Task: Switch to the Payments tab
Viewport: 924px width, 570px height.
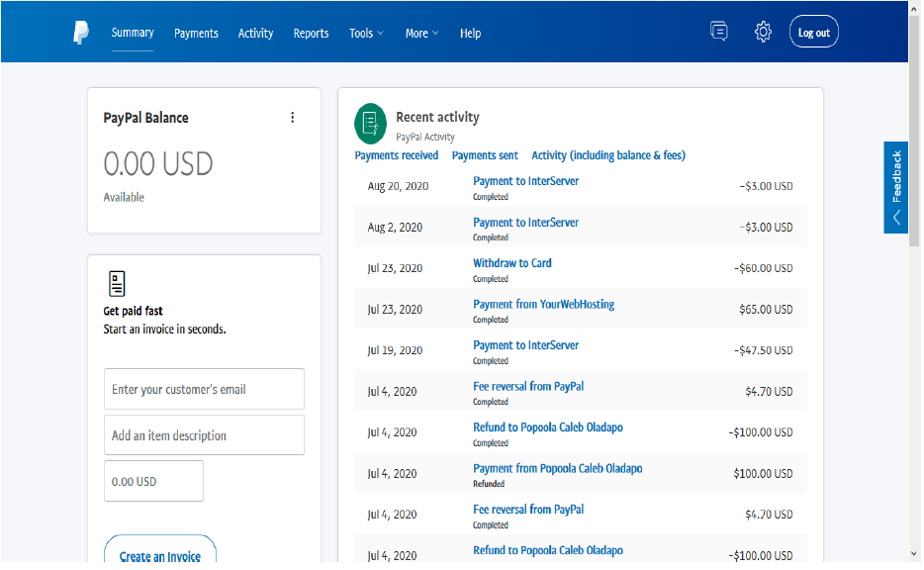Action: [196, 34]
